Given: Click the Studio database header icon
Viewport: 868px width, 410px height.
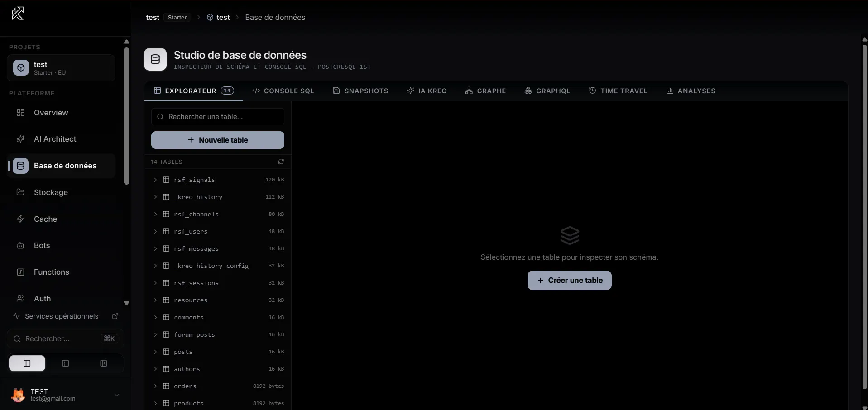Looking at the screenshot, I should coord(155,59).
